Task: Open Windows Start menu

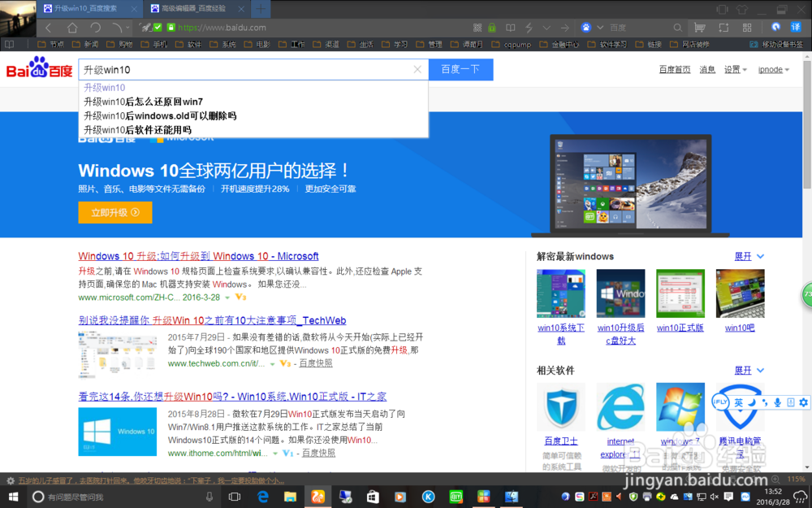Action: point(14,497)
